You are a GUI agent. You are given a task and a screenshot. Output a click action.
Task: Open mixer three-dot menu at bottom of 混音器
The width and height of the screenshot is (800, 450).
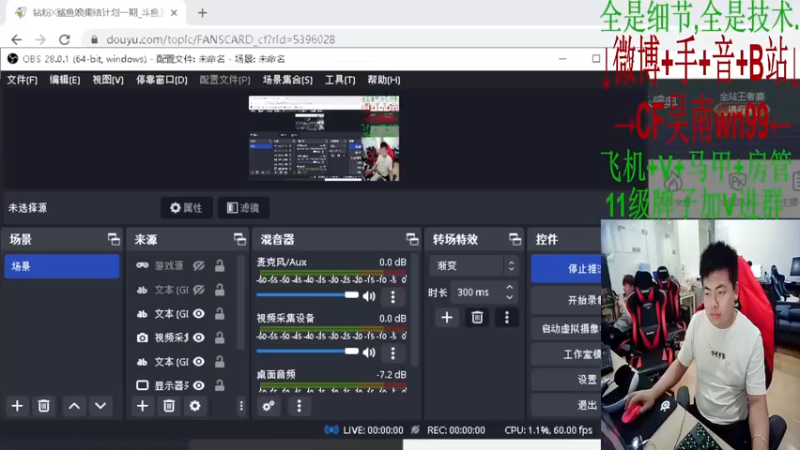click(x=299, y=406)
